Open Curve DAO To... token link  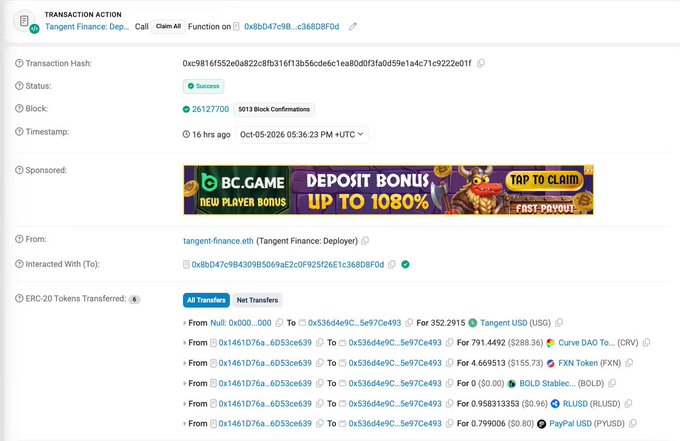tap(586, 343)
